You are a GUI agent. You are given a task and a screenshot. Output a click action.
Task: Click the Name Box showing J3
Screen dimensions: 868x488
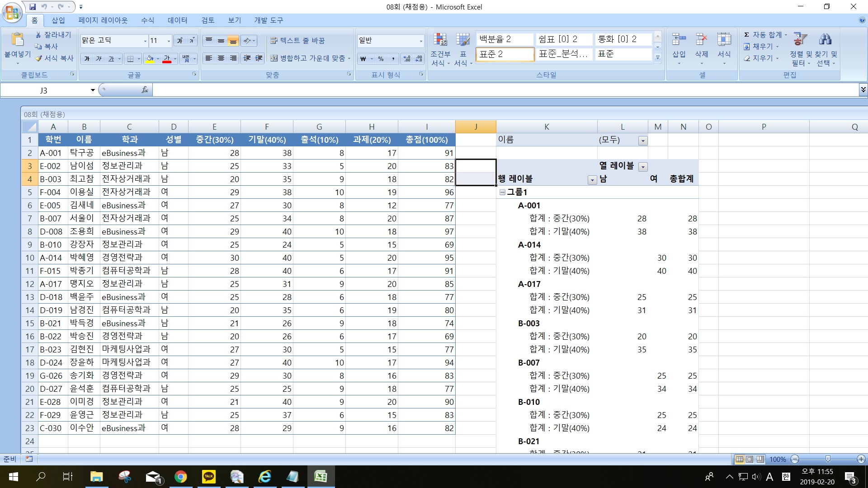44,90
